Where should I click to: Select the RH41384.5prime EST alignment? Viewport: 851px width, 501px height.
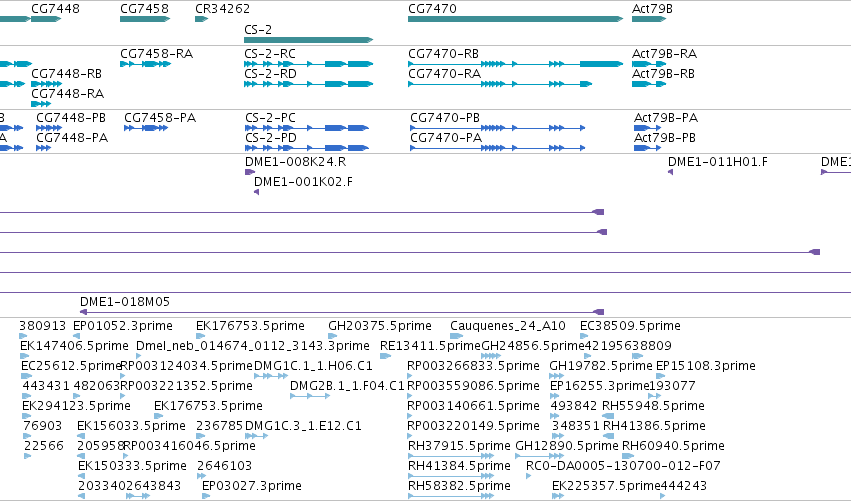451,476
